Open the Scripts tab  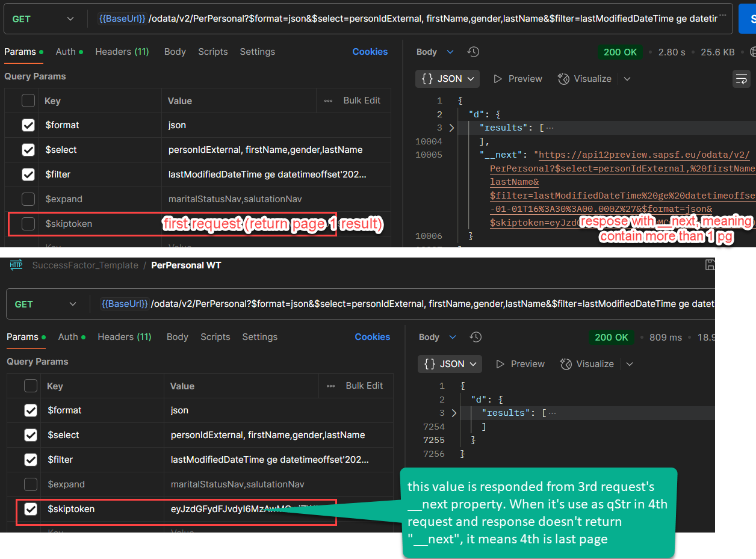tap(212, 52)
